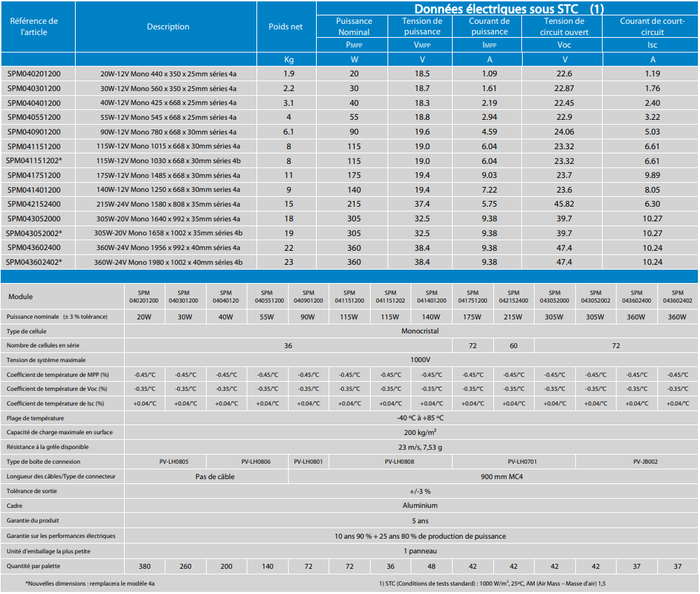The width and height of the screenshot is (700, 594).
Task: Click pallet quantity 380
Action: pos(144,566)
